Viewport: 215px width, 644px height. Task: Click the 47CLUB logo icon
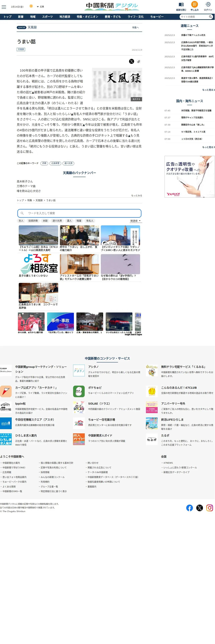pyautogui.click(x=152, y=391)
